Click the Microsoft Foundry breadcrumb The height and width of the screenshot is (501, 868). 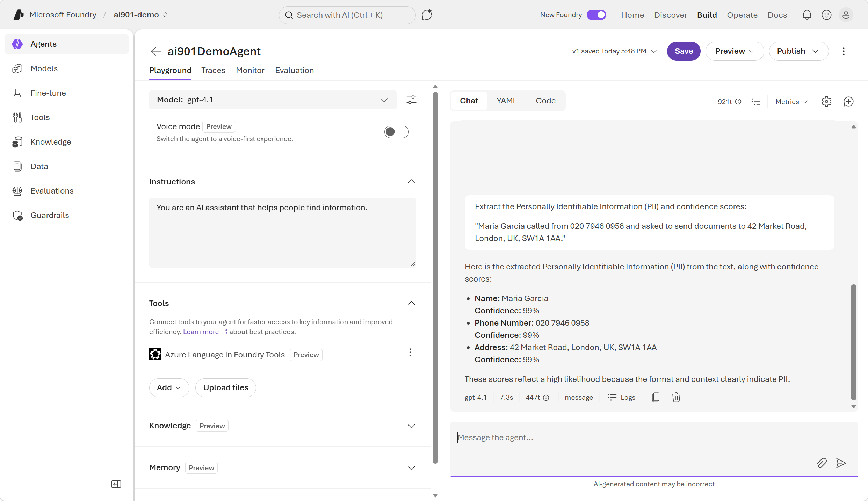click(63, 15)
